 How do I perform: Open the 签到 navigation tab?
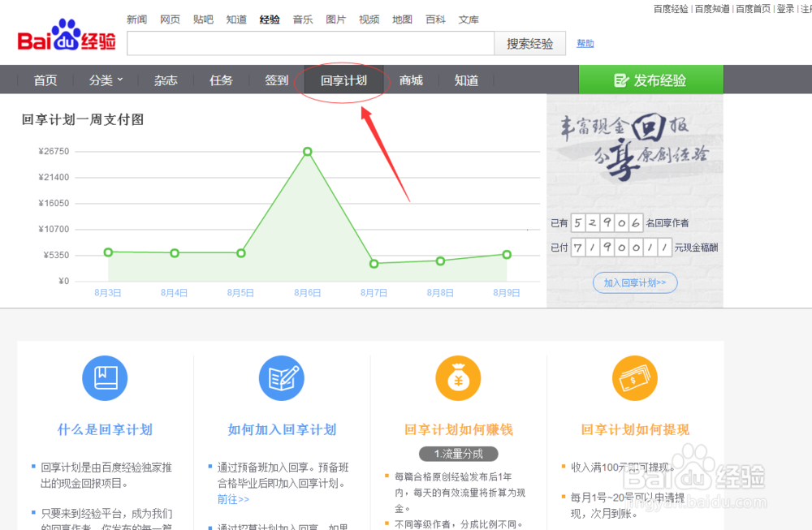pyautogui.click(x=277, y=80)
